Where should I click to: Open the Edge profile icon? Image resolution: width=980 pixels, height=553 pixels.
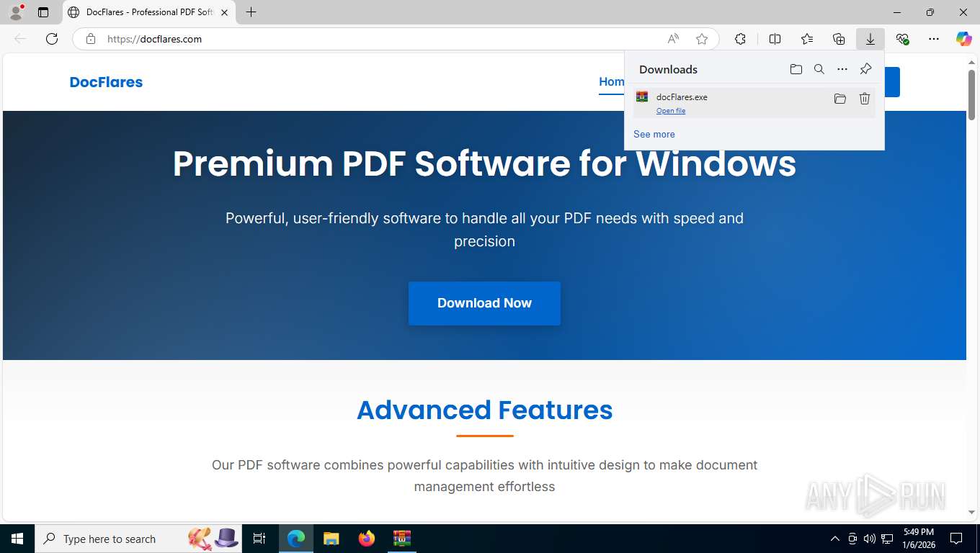16,12
